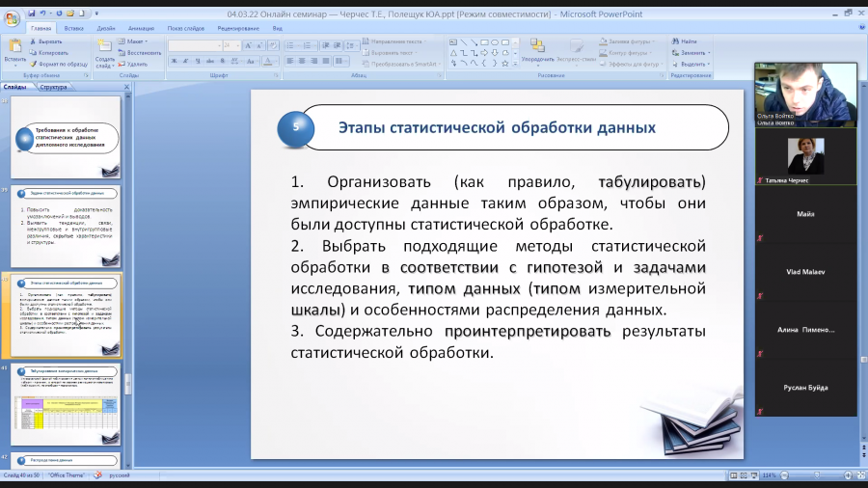Switch to the Вставка ribbon tab

click(x=73, y=28)
